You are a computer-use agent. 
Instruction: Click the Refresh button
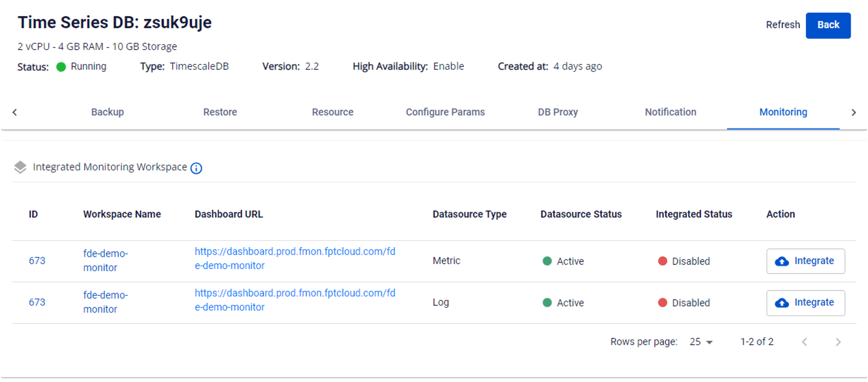tap(783, 25)
